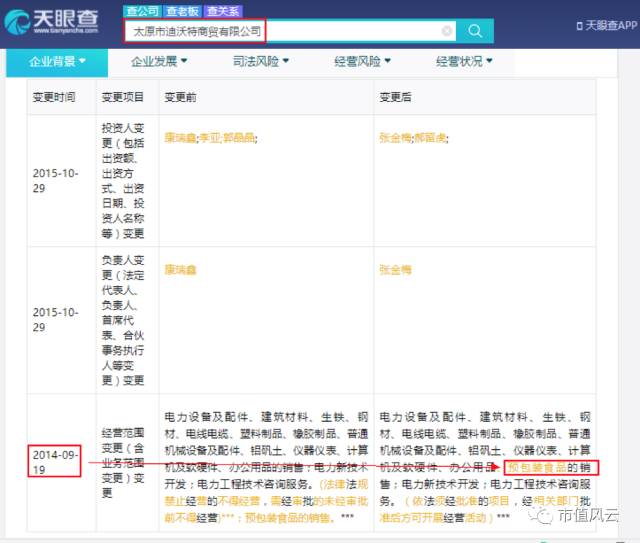Expand the 经营风险 dropdown menu
The image size is (640, 543).
[x=362, y=62]
